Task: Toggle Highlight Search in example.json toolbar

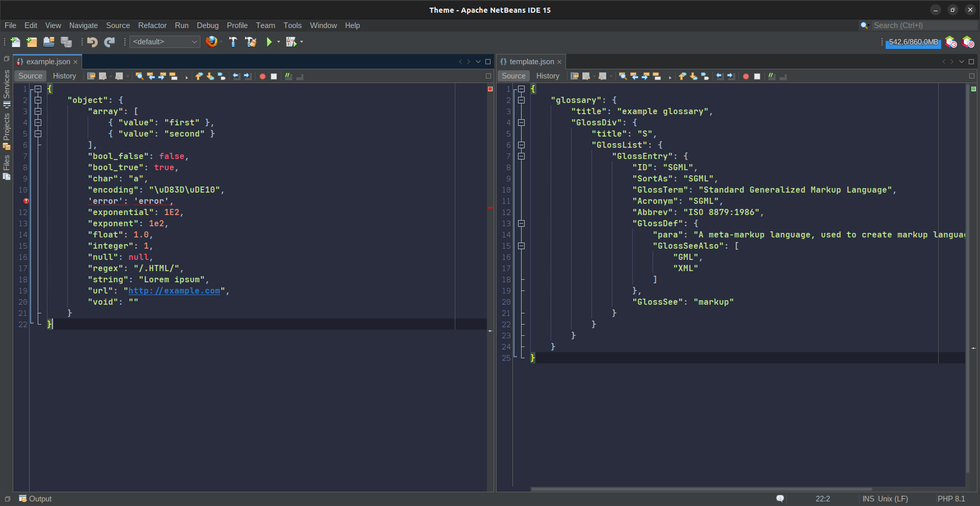Action: [x=173, y=76]
